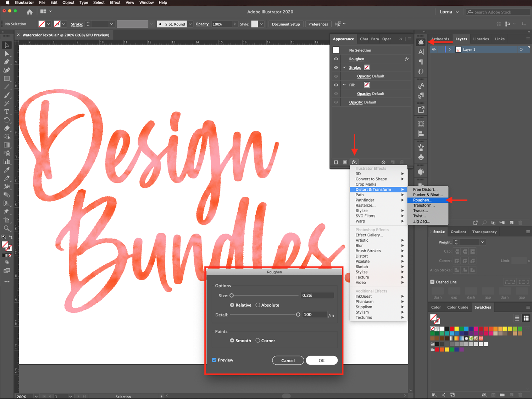
Task: Switch to the Layers tab
Action: pyautogui.click(x=461, y=39)
